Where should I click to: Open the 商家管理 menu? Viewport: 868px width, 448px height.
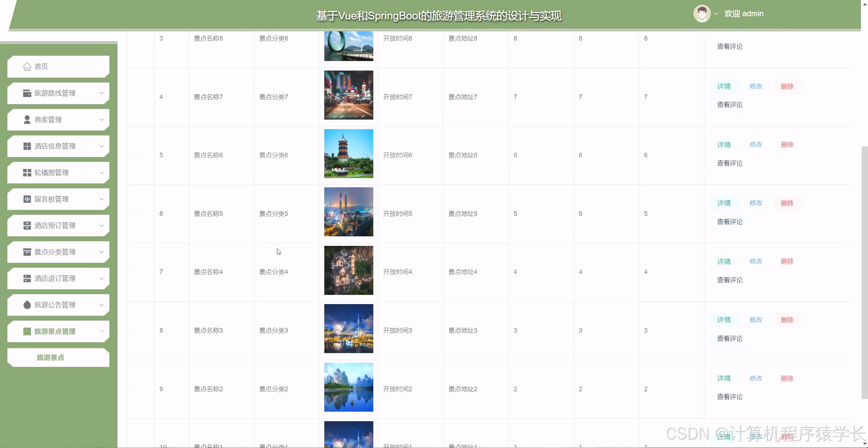coord(58,120)
